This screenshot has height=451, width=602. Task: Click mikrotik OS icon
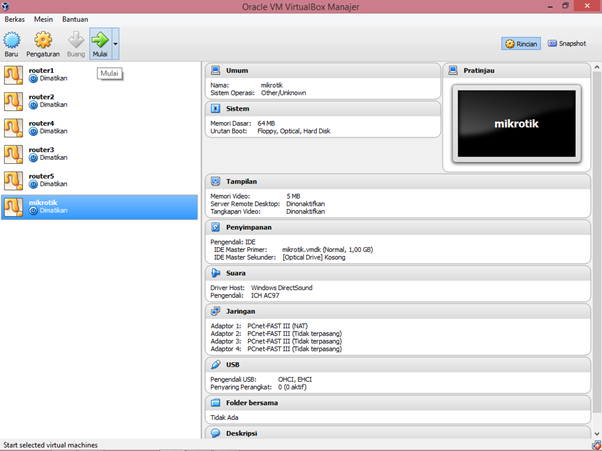tap(13, 207)
